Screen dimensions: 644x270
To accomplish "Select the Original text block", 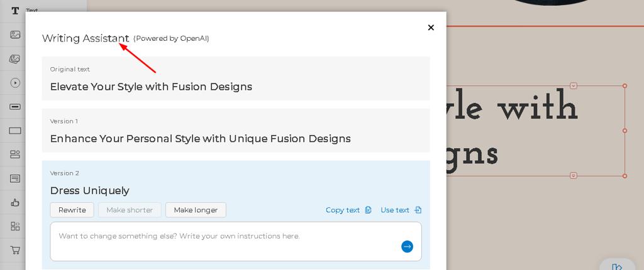I will click(x=236, y=78).
